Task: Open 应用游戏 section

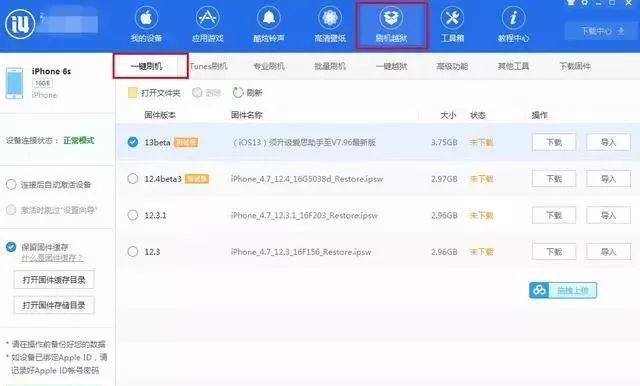Action: click(207, 25)
